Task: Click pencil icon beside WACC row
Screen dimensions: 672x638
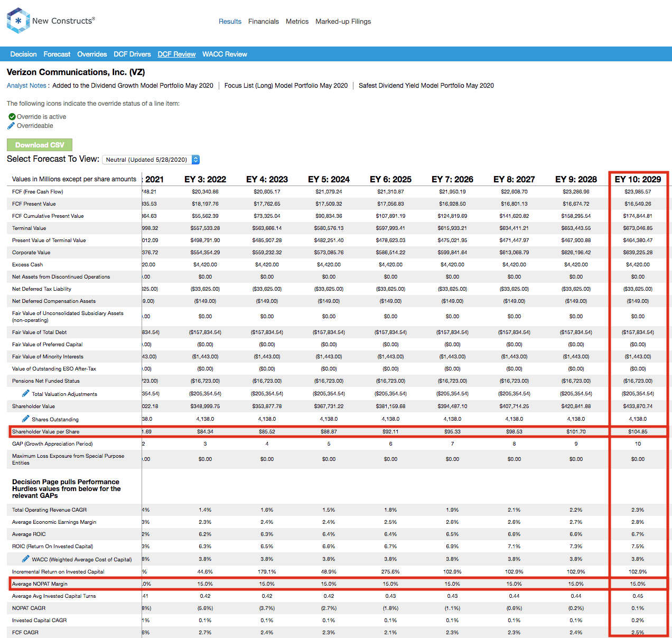Action: click(x=25, y=559)
